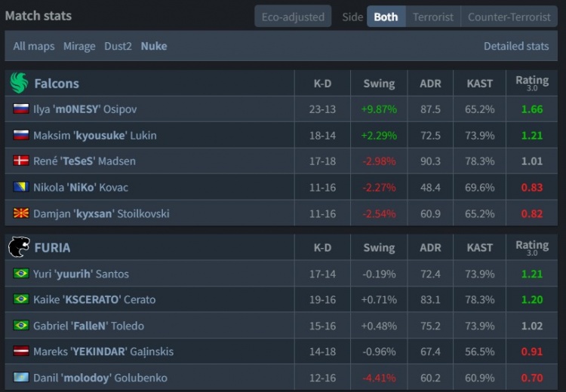Sort FURIA table by ADR column
Image resolution: width=566 pixels, height=392 pixels.
(430, 247)
